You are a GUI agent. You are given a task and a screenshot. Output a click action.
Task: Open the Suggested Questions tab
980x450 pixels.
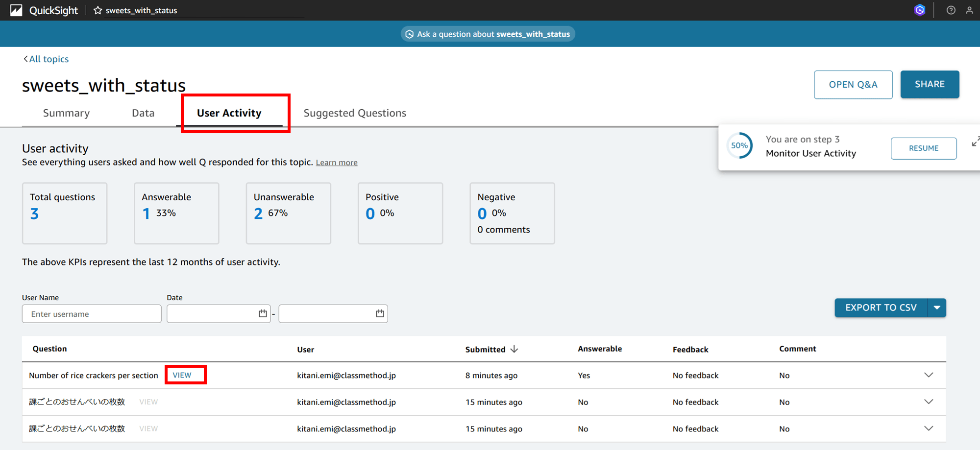point(355,113)
